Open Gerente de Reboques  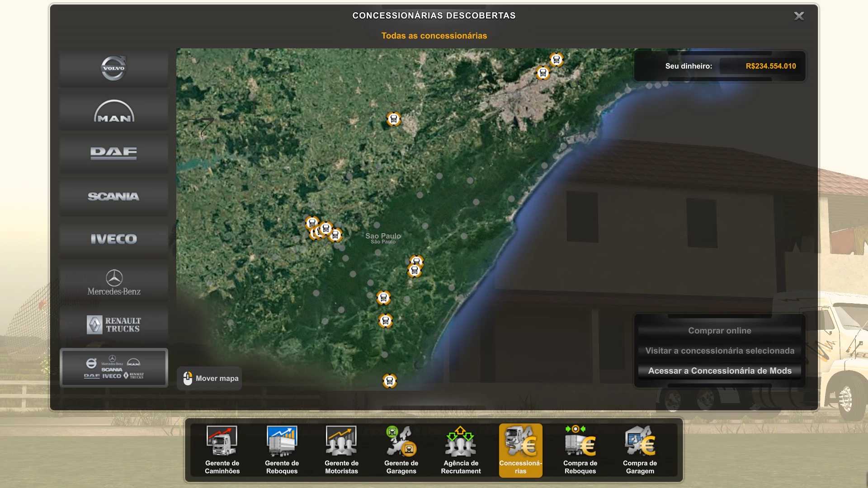(x=282, y=450)
